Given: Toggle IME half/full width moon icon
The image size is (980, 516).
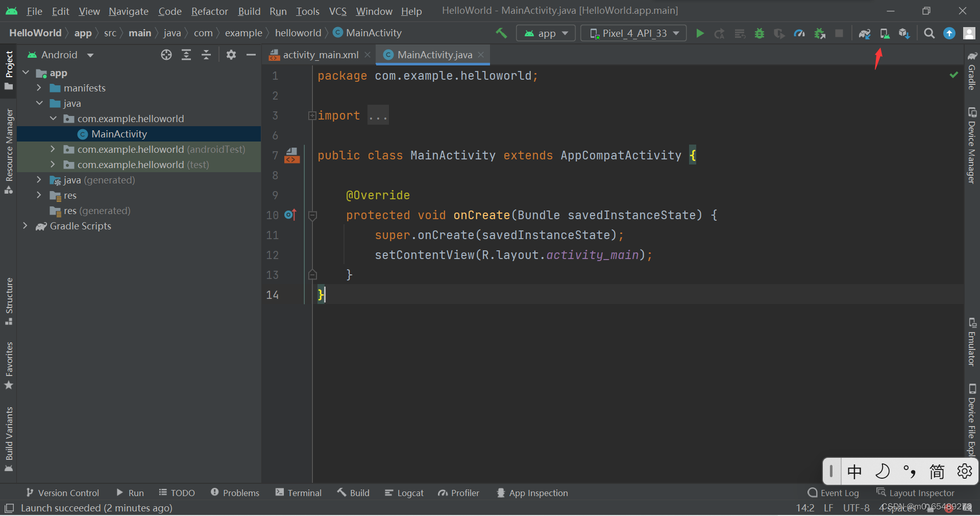Looking at the screenshot, I should click(x=882, y=471).
